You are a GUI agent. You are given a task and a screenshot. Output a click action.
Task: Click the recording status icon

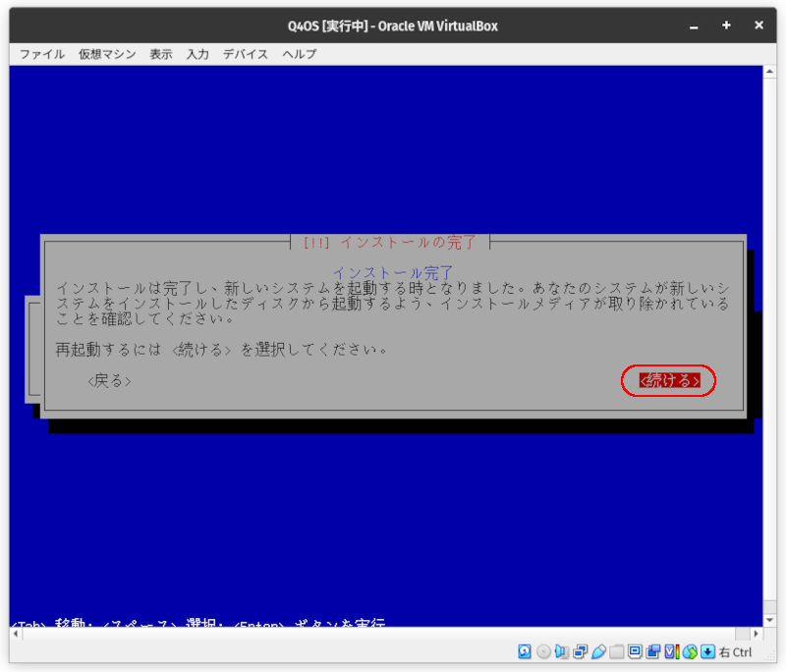(x=653, y=651)
